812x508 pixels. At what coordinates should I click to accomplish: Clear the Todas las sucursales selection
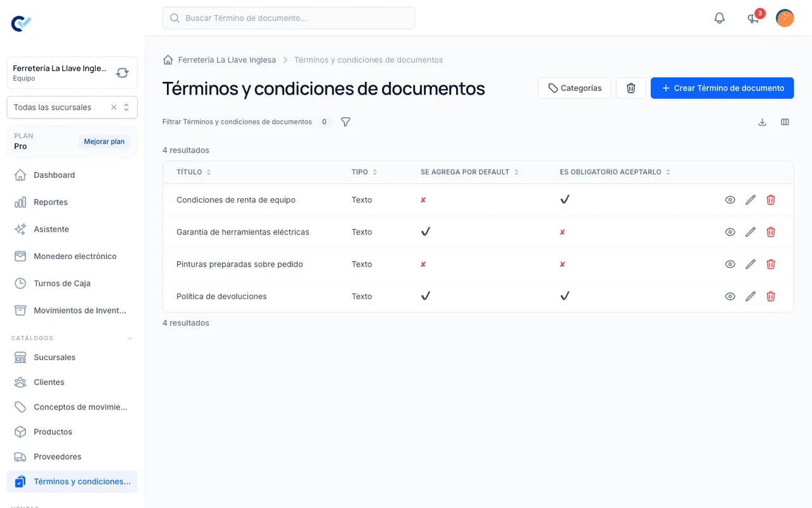tap(114, 107)
